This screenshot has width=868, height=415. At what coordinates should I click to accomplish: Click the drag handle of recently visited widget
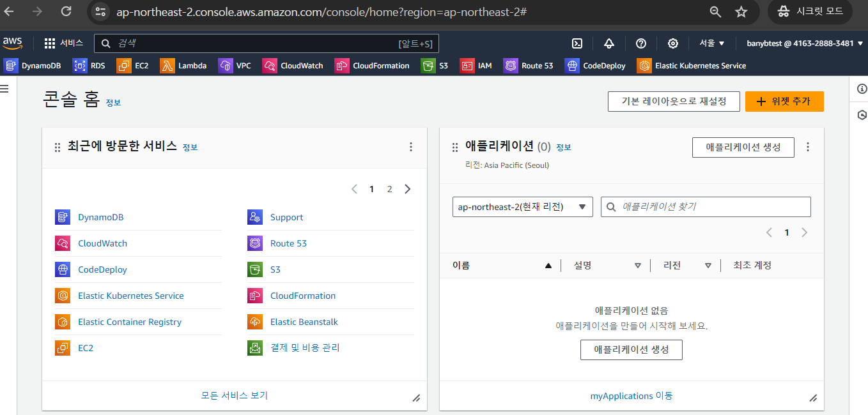(58, 147)
